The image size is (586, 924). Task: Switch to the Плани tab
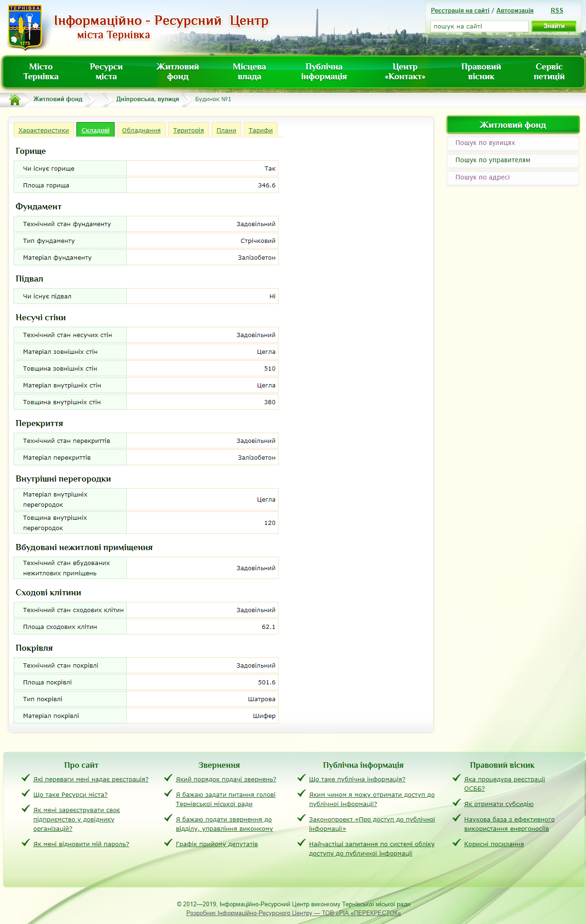226,130
